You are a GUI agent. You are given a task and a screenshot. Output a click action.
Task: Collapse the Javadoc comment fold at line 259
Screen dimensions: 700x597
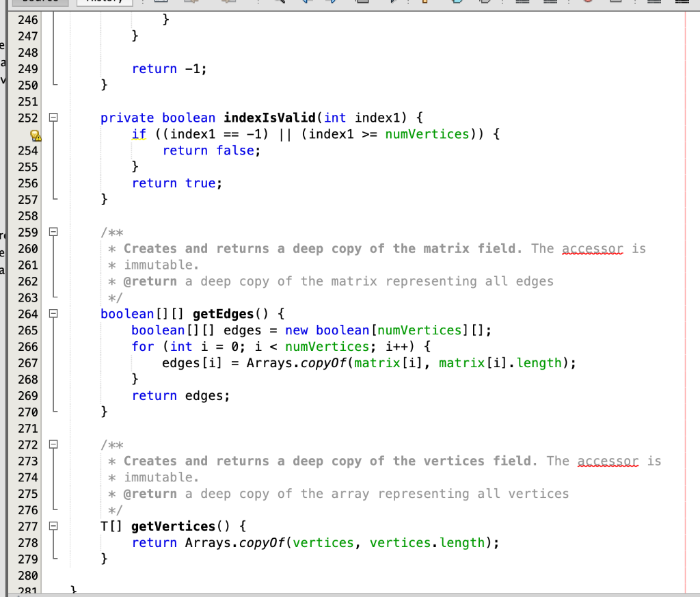point(53,232)
